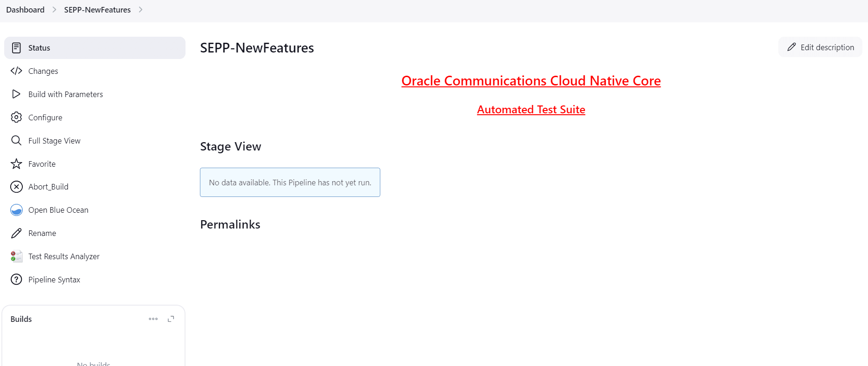This screenshot has height=366, width=868.
Task: Open Test Results Analyzer
Action: 95,256
